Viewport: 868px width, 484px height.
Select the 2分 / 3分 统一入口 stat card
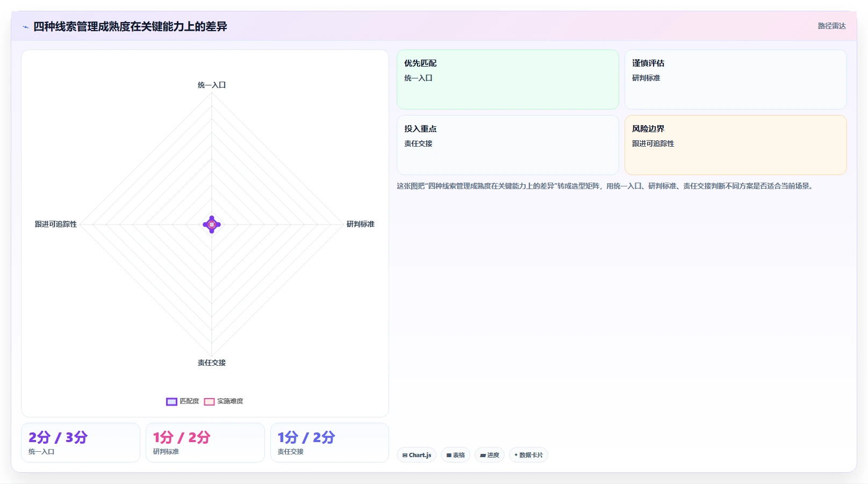[81, 443]
